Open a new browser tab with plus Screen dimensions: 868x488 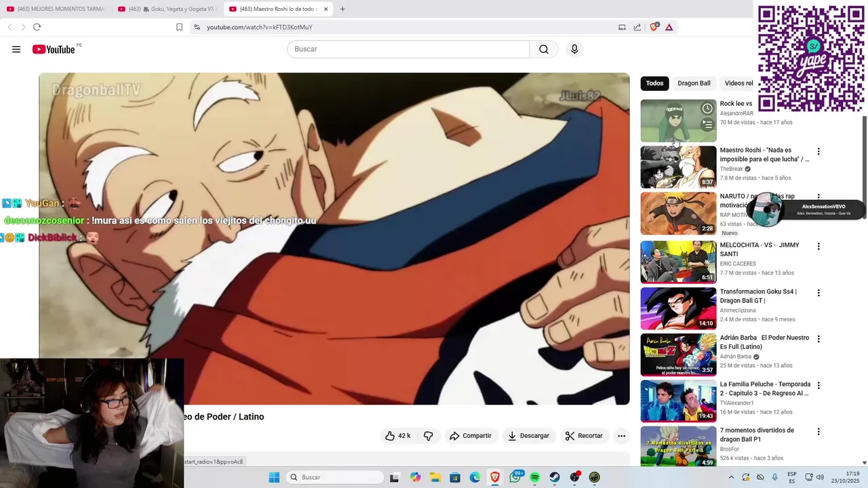[342, 9]
